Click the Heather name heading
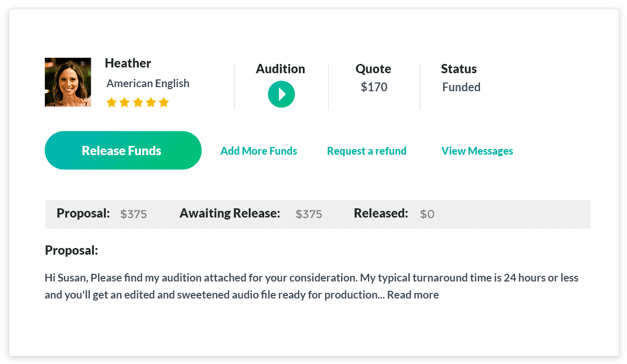The height and width of the screenshot is (364, 627). point(127,63)
